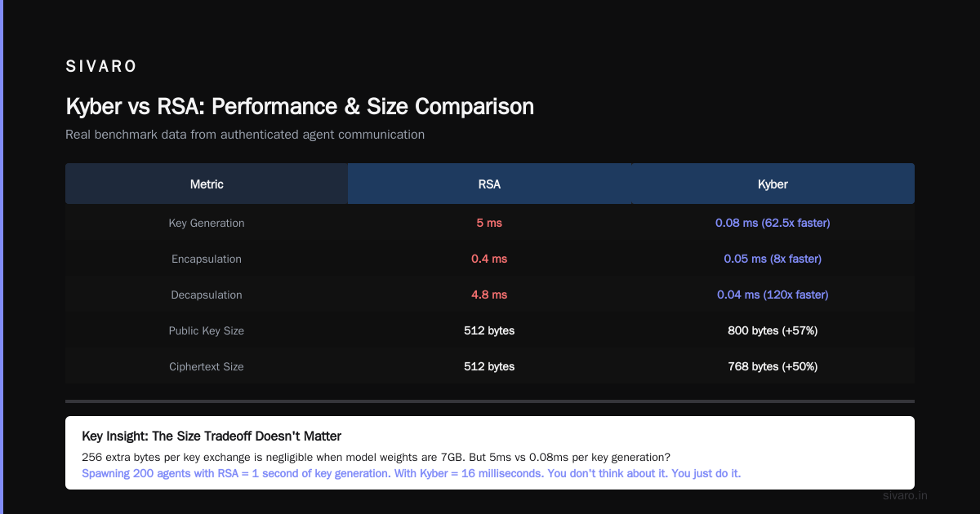980x514 pixels.
Task: Click '0.08 ms (62.5x faster)' cell
Action: pos(773,223)
